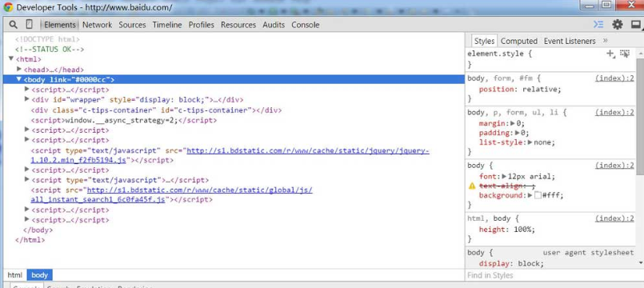
Task: Click the height 100% value
Action: click(x=522, y=230)
